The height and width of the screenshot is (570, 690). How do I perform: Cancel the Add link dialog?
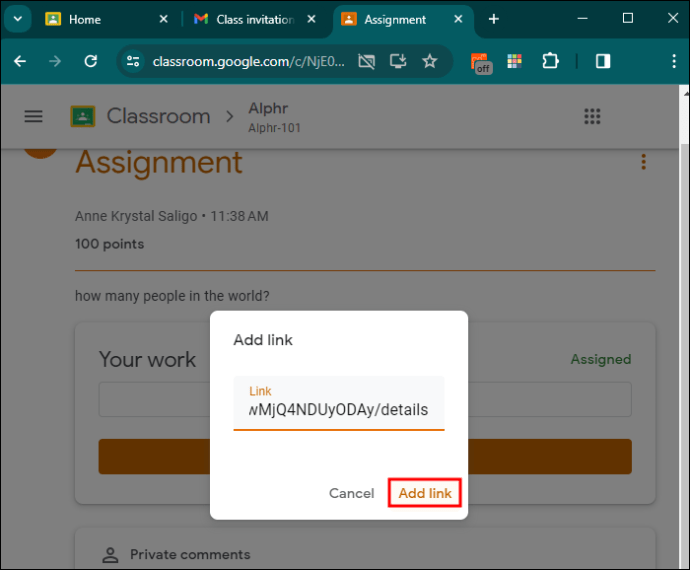coord(351,493)
